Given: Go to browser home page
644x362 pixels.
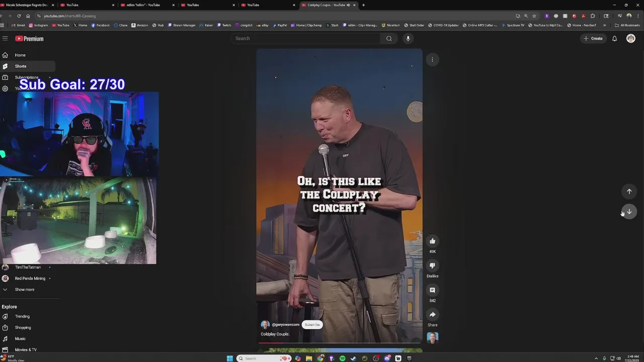Looking at the screenshot, I should [x=28, y=16].
